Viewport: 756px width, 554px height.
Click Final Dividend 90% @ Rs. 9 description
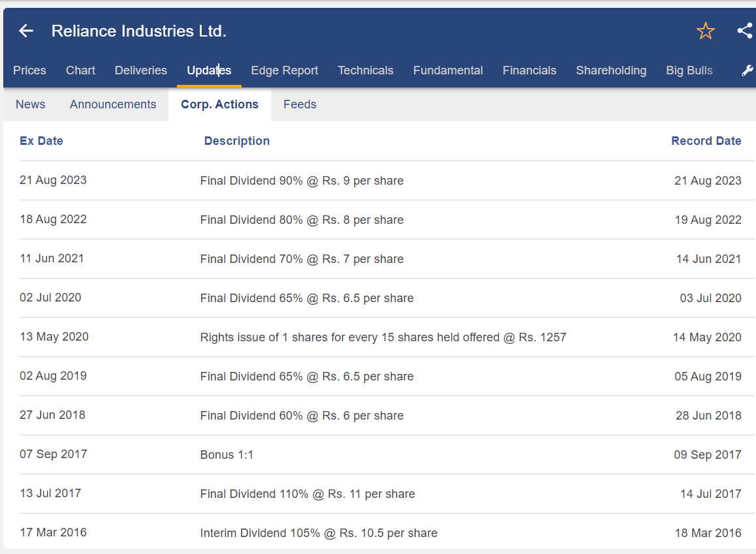302,181
